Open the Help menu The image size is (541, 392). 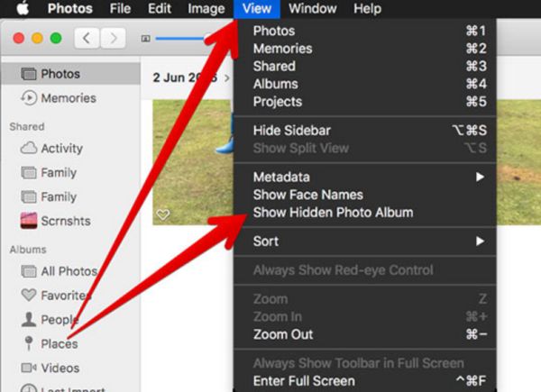367,8
